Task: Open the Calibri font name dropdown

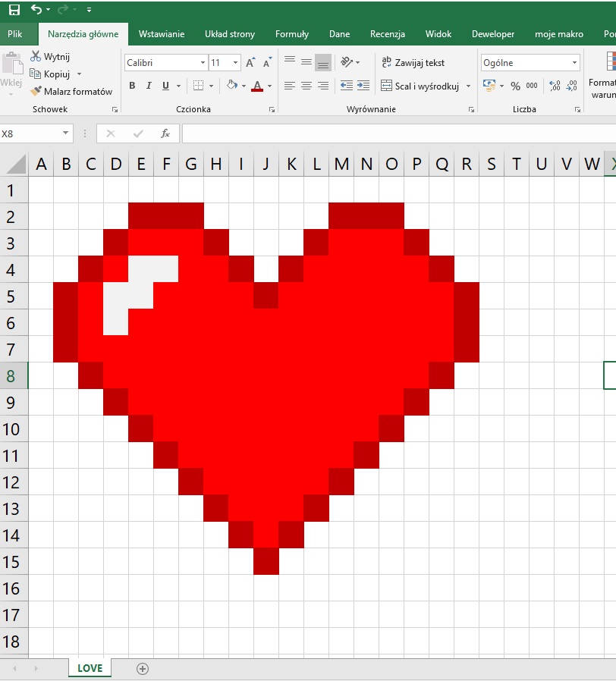Action: 203,62
